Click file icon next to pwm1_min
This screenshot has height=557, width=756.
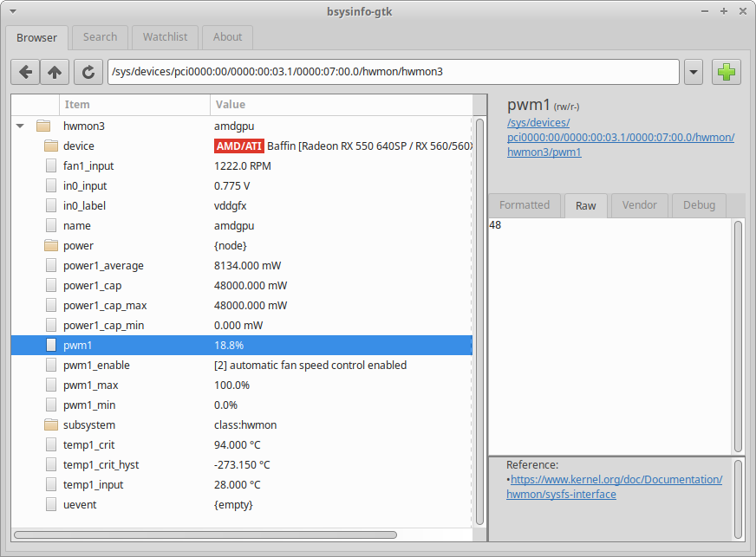[x=50, y=405]
